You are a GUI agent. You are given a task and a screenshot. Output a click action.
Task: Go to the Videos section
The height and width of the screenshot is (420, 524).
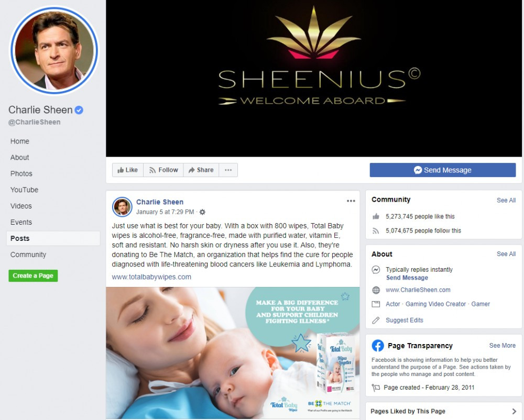[x=21, y=206]
